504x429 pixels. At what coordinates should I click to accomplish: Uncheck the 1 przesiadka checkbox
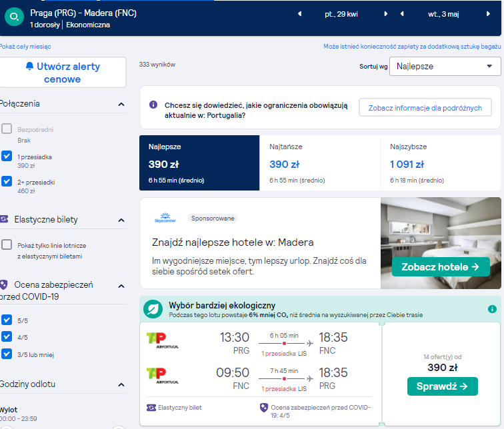(x=7, y=156)
